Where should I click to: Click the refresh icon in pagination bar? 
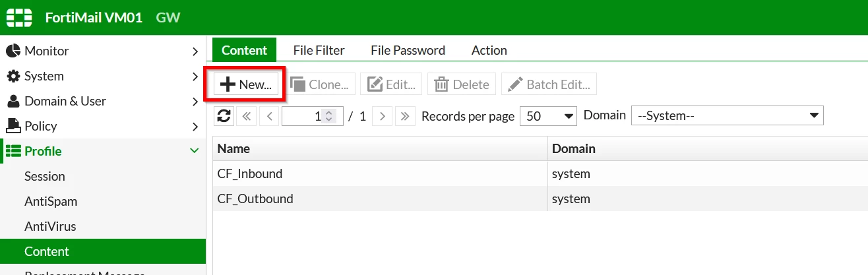point(224,116)
